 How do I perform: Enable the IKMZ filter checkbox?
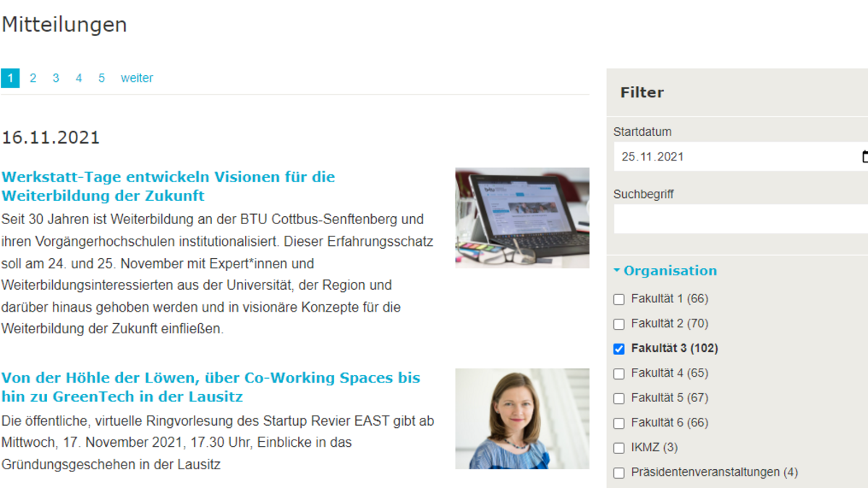click(x=618, y=448)
